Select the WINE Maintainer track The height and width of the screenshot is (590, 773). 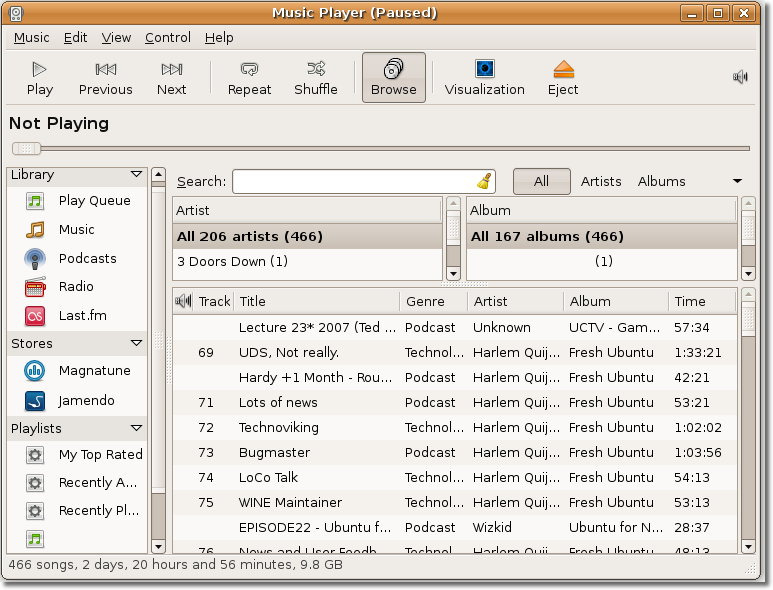click(455, 502)
